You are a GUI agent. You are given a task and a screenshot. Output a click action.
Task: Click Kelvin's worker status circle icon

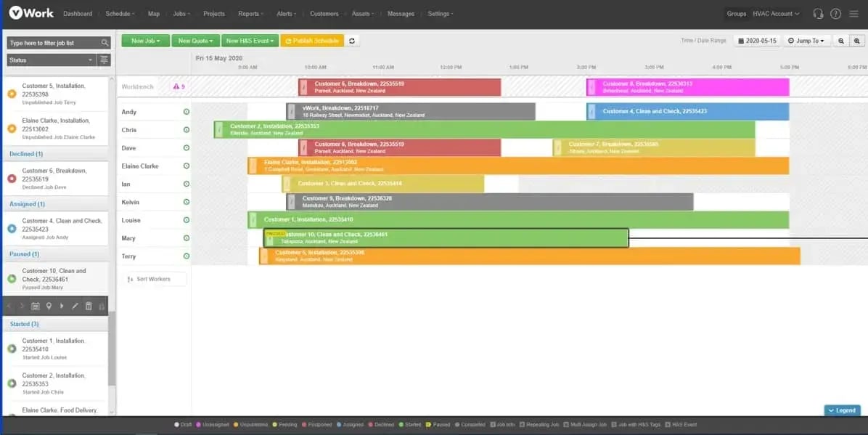pyautogui.click(x=187, y=203)
